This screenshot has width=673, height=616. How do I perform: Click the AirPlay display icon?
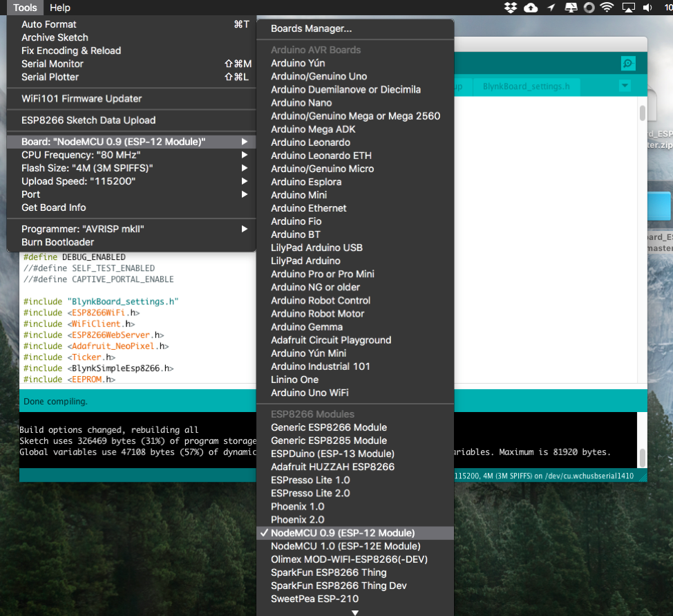pyautogui.click(x=628, y=8)
